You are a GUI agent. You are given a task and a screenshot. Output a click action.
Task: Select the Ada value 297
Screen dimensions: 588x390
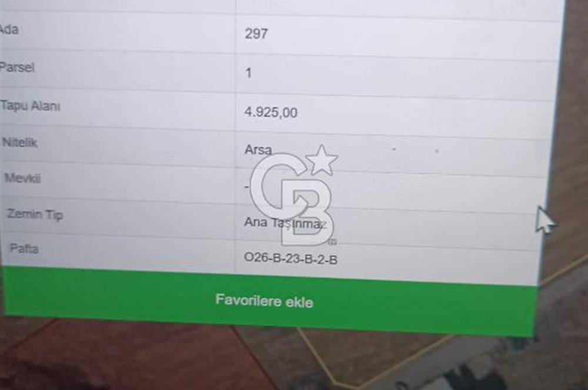coord(256,33)
